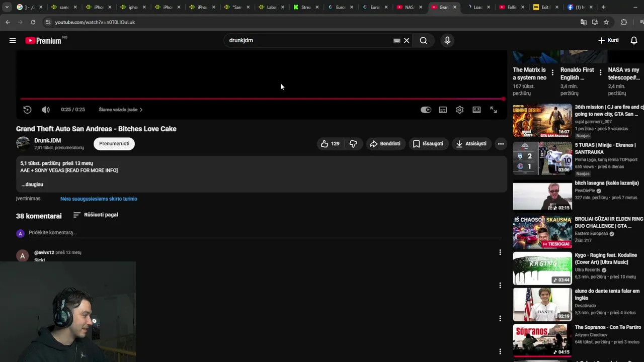This screenshot has height=362, width=644.
Task: Open the browser extensions puzzle icon
Action: click(x=624, y=22)
